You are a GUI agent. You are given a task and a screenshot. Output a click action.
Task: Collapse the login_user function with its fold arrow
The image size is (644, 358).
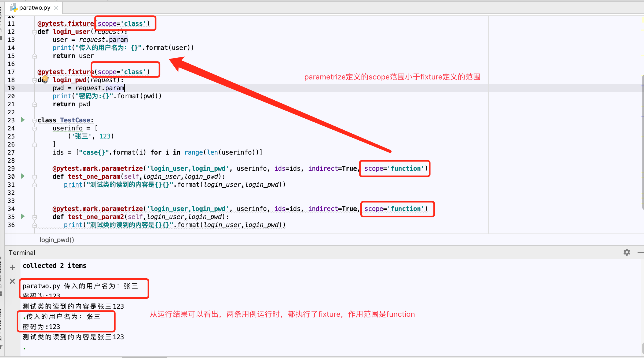click(x=34, y=32)
